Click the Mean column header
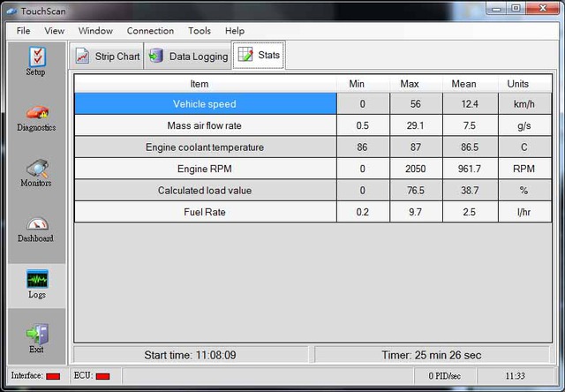Screen dimensions: 565x392 point(463,84)
